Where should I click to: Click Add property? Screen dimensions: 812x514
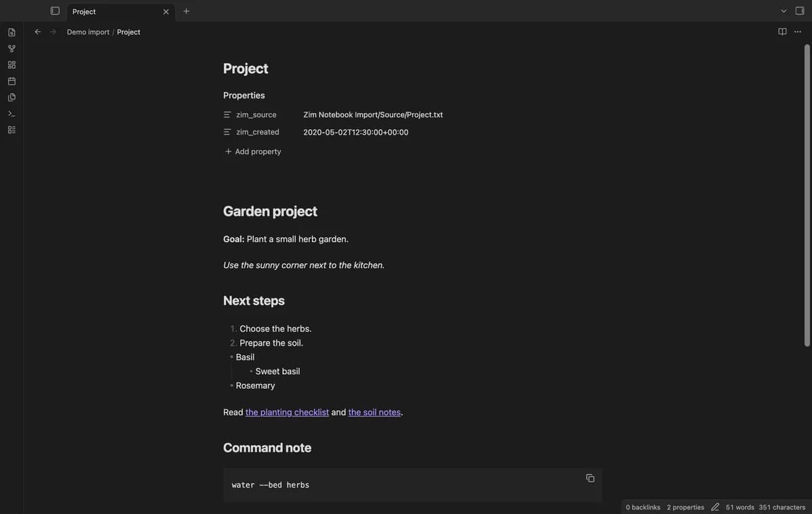click(252, 151)
